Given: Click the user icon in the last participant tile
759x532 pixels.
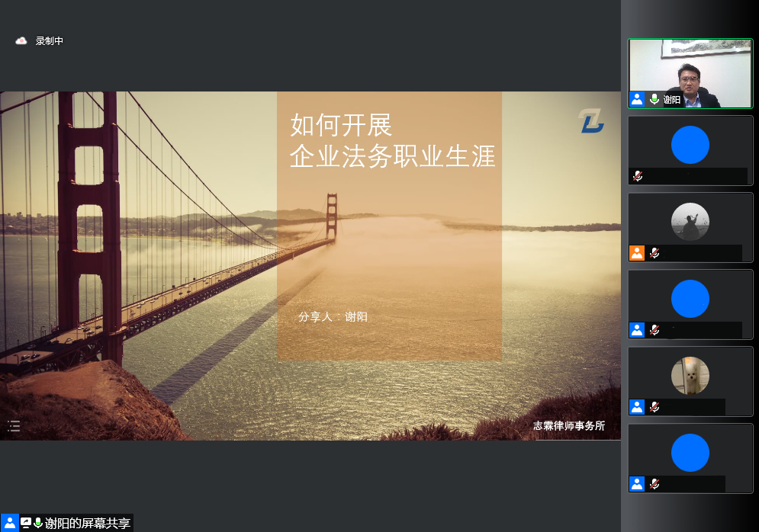Looking at the screenshot, I should tap(637, 484).
